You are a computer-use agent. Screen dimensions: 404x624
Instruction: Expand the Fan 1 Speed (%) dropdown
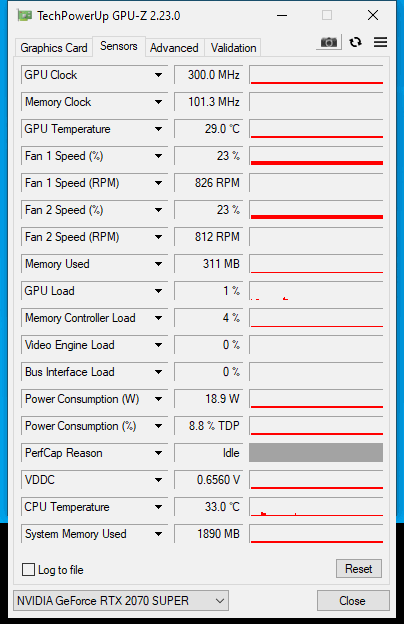(158, 156)
